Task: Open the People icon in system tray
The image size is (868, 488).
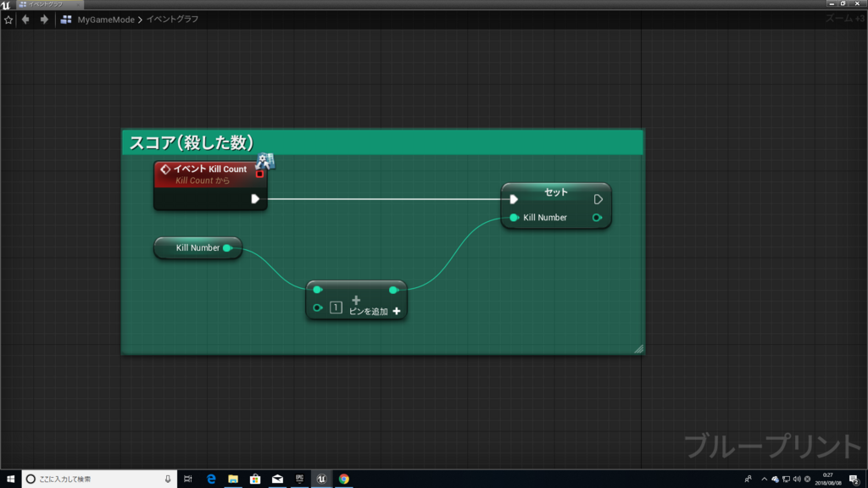Action: [x=748, y=480]
